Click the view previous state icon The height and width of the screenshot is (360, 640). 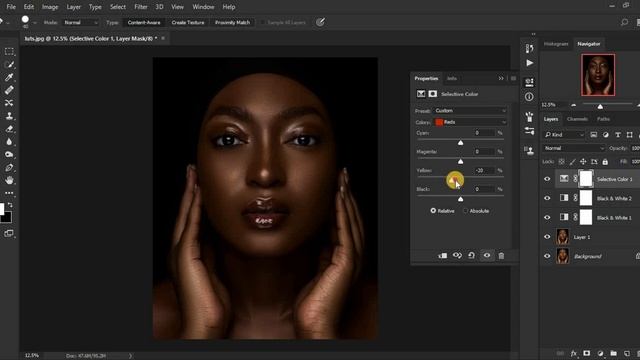(457, 256)
